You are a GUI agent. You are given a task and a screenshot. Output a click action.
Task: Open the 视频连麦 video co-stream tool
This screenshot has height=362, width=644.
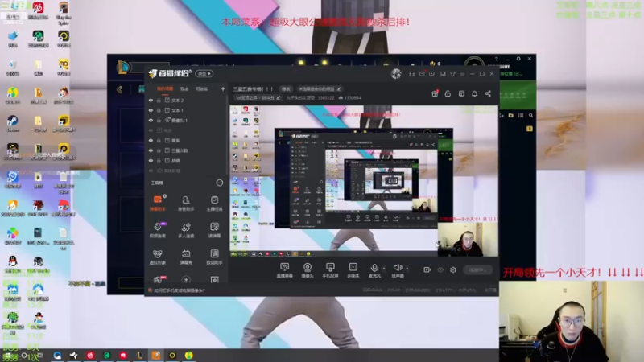click(158, 230)
